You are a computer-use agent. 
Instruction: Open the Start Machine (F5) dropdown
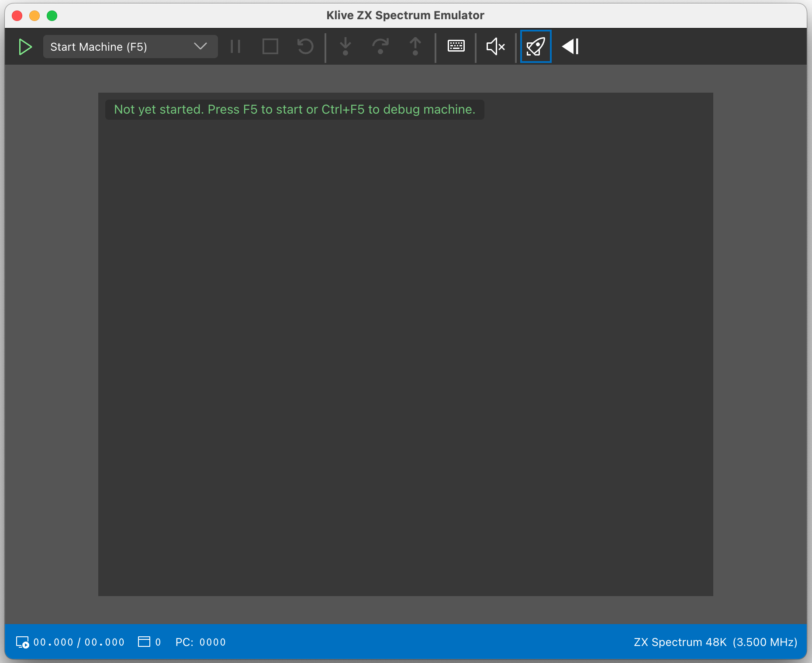[x=130, y=47]
